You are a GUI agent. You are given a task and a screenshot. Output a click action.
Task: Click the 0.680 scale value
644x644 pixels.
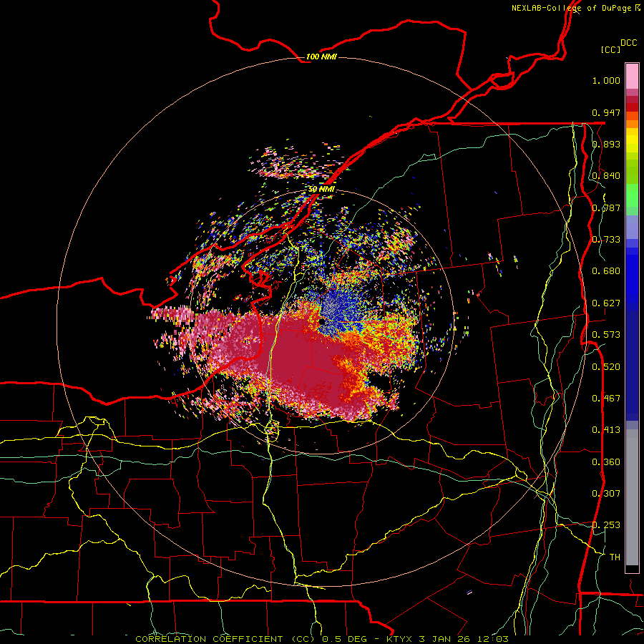pyautogui.click(x=606, y=271)
